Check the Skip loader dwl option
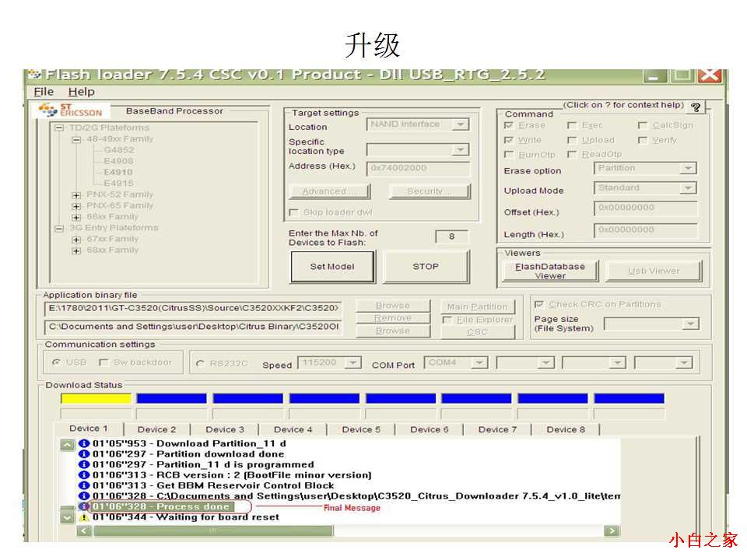 (x=294, y=212)
